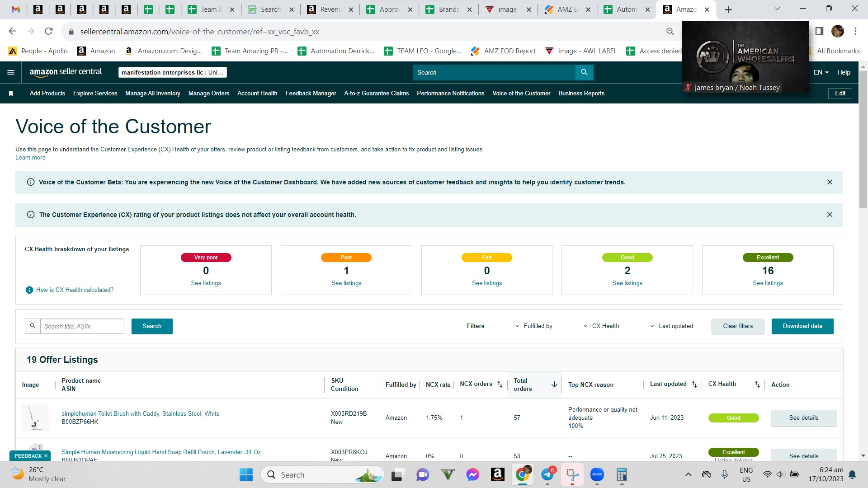Open the simplehuman Toilet Brush product link
Viewport: 868px width, 488px height.
click(141, 414)
